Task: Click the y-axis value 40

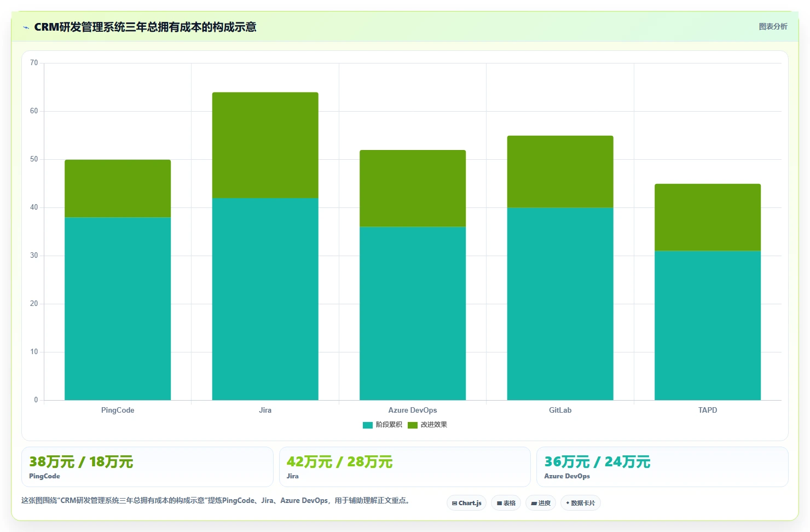Action: (34, 207)
